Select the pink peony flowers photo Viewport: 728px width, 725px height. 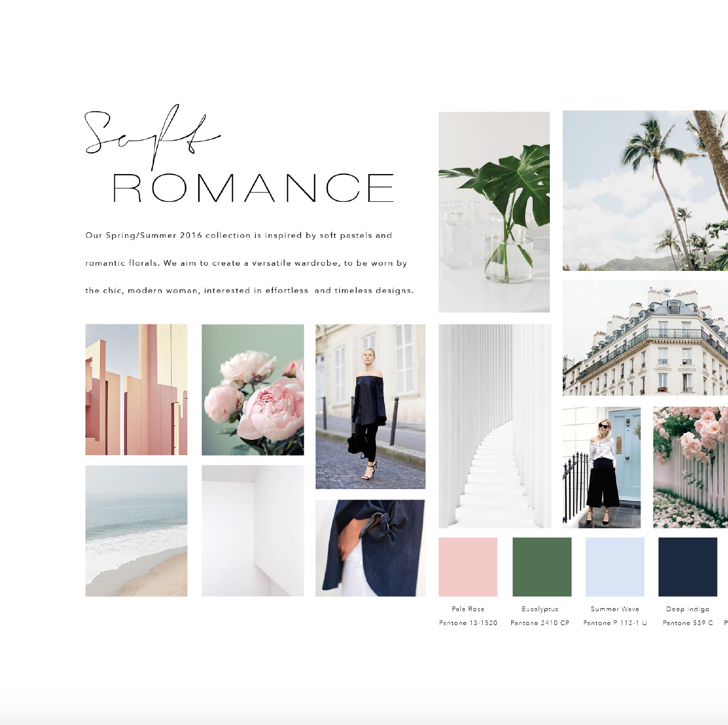coord(253,389)
